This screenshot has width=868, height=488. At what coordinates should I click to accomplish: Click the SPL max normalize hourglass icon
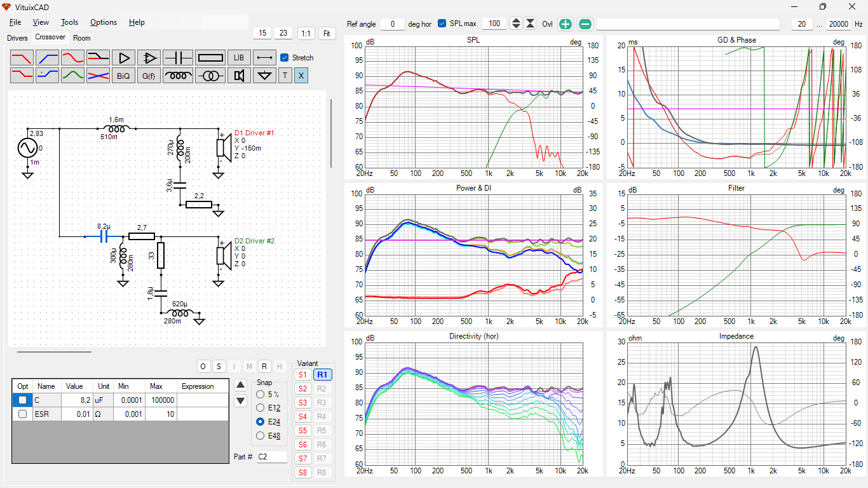coord(530,24)
